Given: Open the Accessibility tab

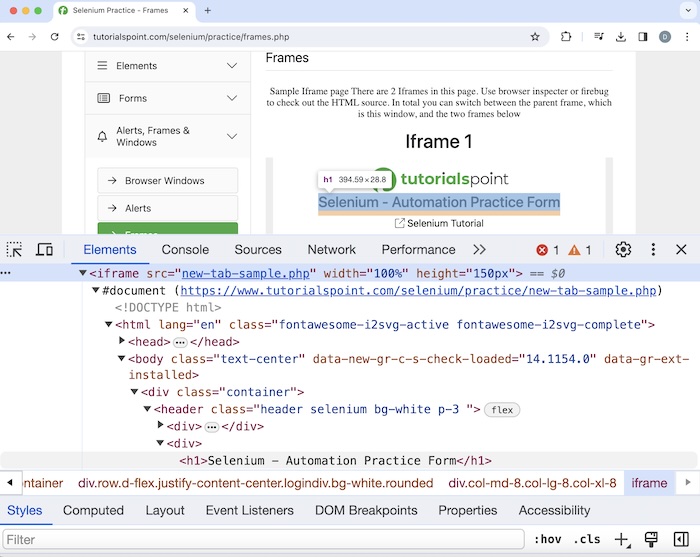Looking at the screenshot, I should coord(554,510).
